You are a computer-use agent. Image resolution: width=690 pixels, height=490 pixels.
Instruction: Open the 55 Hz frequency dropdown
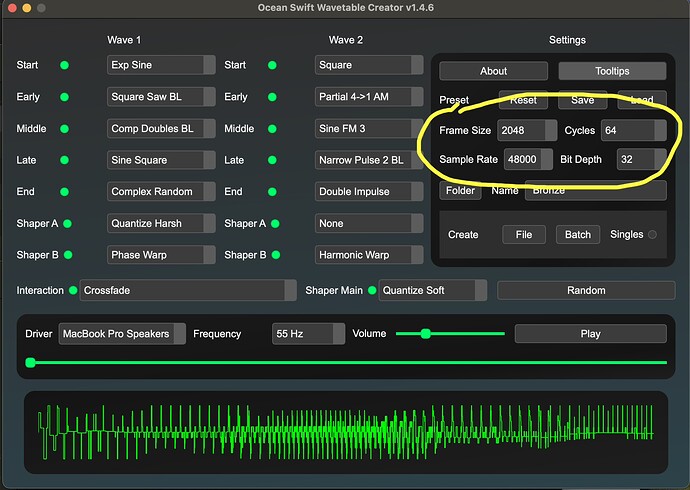(x=308, y=334)
